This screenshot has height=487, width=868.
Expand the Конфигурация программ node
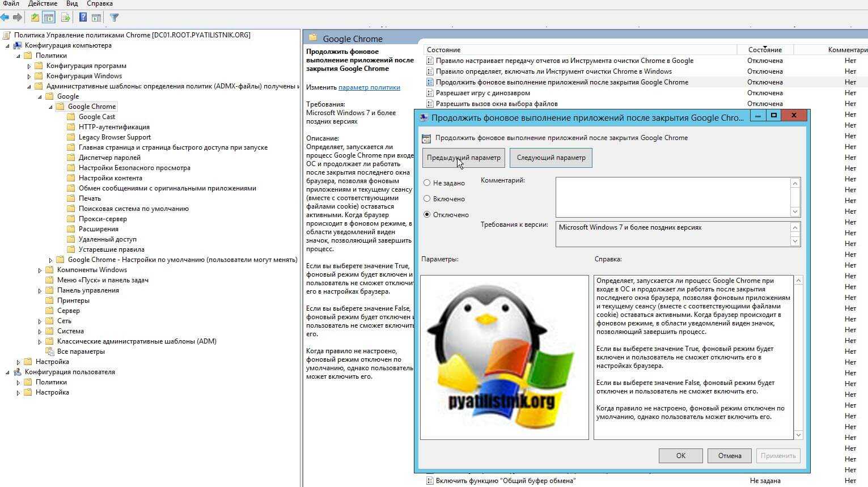(29, 66)
